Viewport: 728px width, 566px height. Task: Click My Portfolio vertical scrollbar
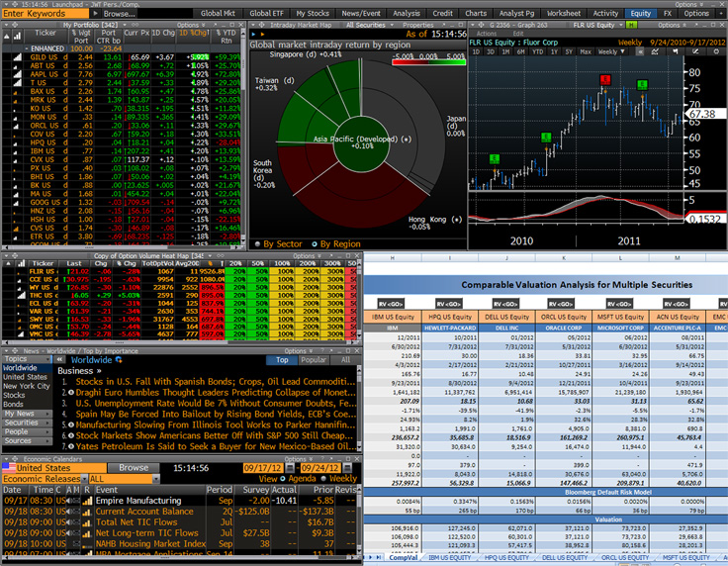242,137
